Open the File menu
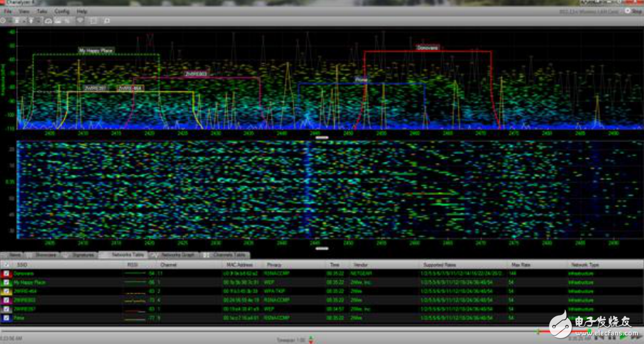This screenshot has width=644, height=344. tap(8, 12)
